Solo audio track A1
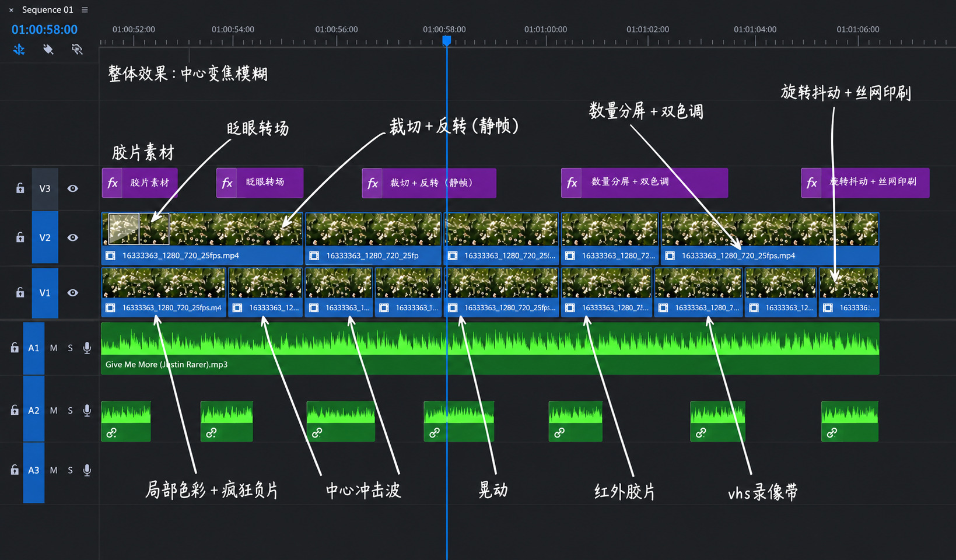This screenshot has width=956, height=560. [70, 348]
